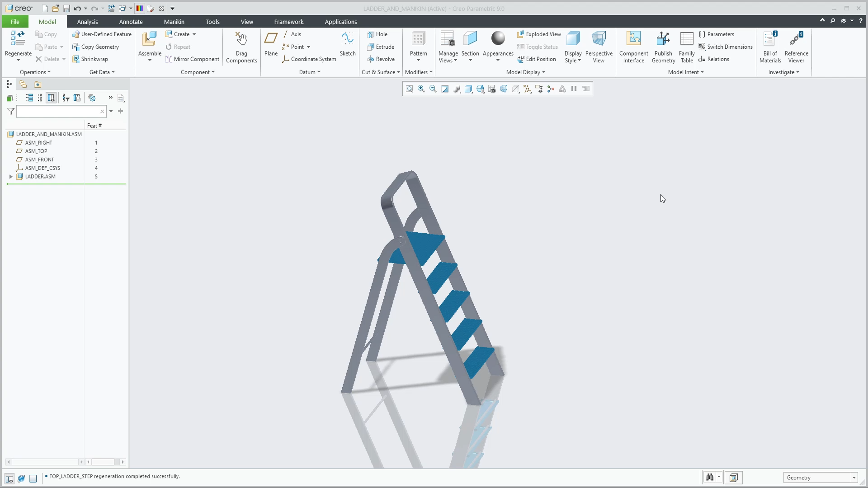Select ASM_FRONT in model tree
The width and height of the screenshot is (868, 488).
coord(39,160)
